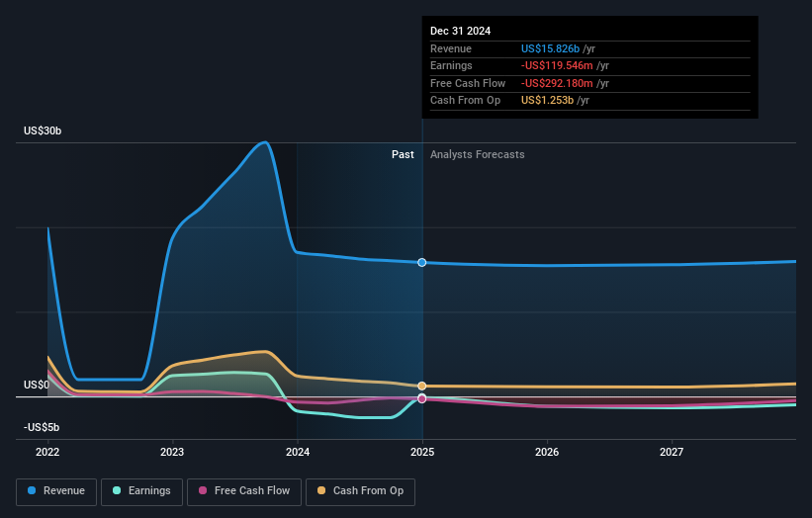Click the Revenue row label in tooltip
Viewport: 812px width, 518px height.
(x=451, y=48)
